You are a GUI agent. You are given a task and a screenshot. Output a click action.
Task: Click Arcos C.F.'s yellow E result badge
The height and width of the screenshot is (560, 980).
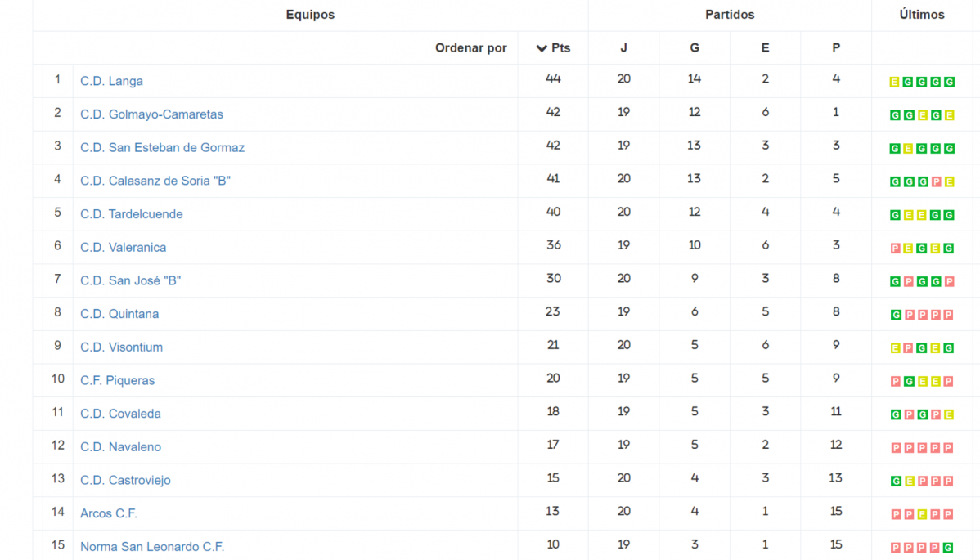[921, 514]
